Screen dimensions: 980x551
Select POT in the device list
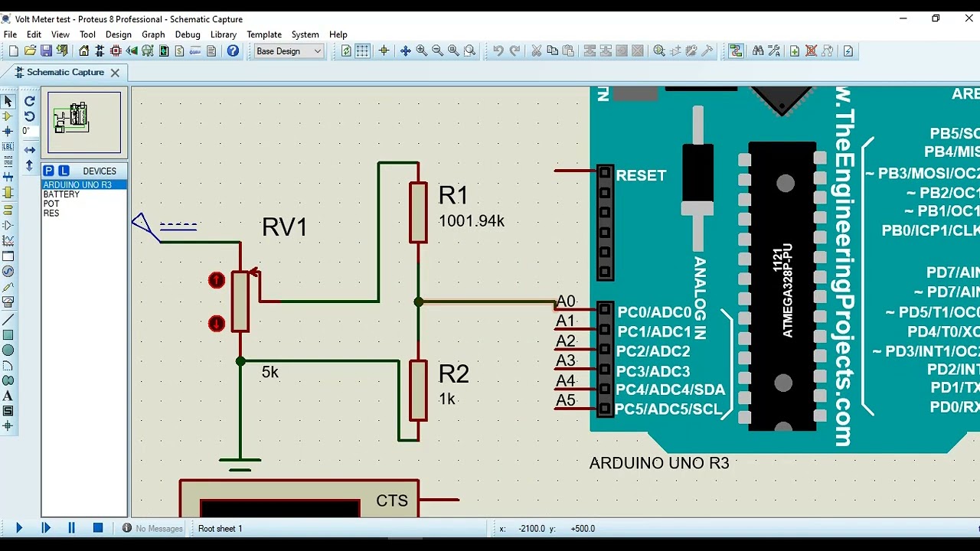(84, 204)
